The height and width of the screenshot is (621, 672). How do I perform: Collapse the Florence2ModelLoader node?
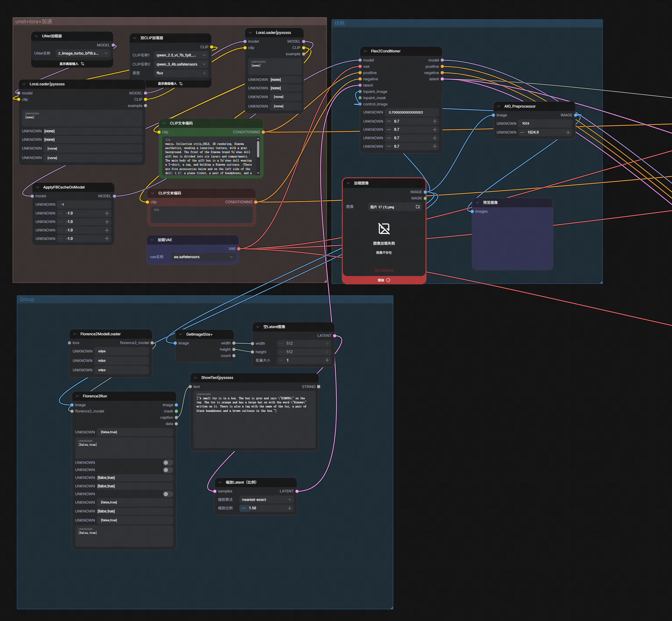click(x=75, y=334)
